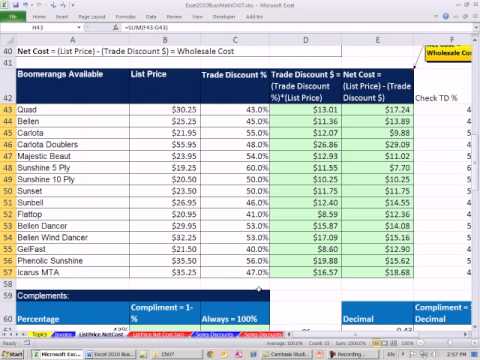Select the yellow Topics sheet tab
The image size is (480, 360).
point(40,334)
